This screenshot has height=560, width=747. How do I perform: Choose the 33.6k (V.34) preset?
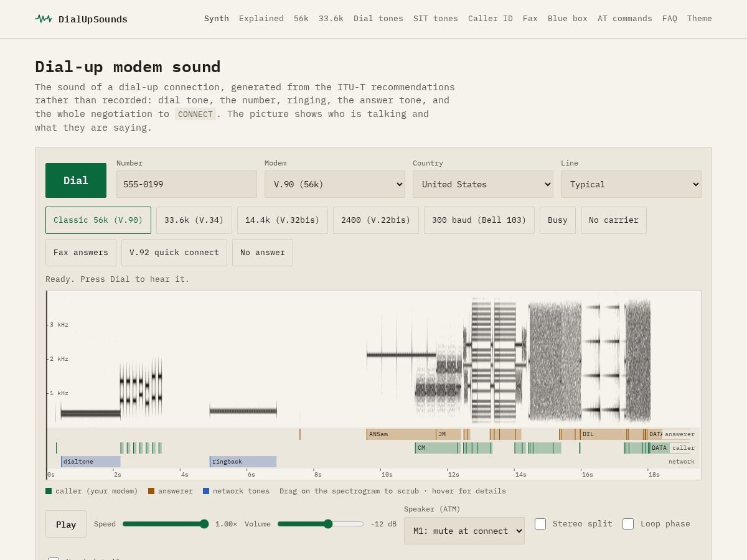(x=194, y=220)
